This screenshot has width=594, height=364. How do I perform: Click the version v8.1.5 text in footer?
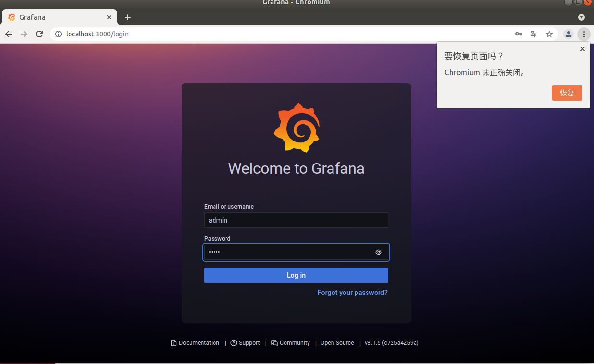[392, 343]
